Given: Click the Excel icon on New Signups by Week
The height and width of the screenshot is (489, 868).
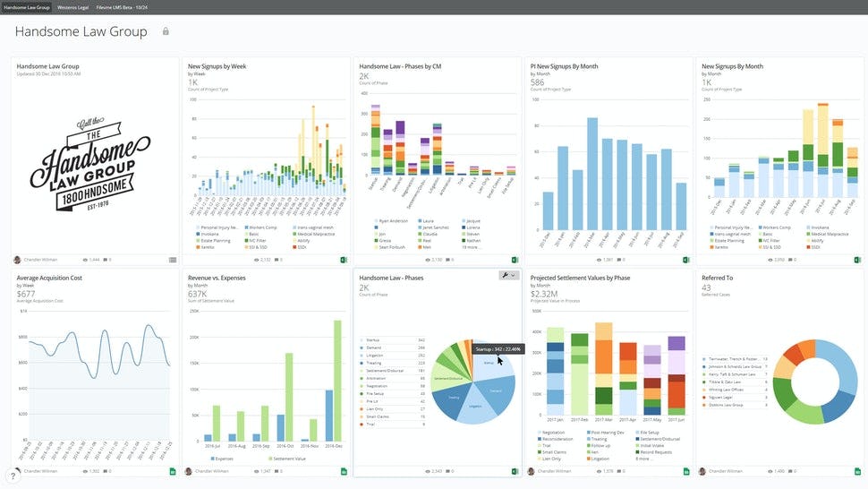Looking at the screenshot, I should (x=344, y=260).
